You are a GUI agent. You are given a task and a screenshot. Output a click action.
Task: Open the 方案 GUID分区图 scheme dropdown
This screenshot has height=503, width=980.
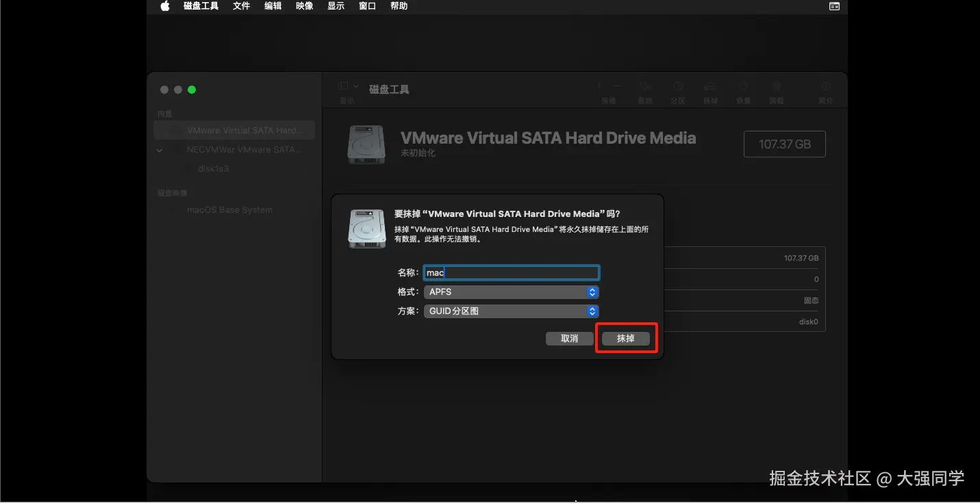point(511,311)
